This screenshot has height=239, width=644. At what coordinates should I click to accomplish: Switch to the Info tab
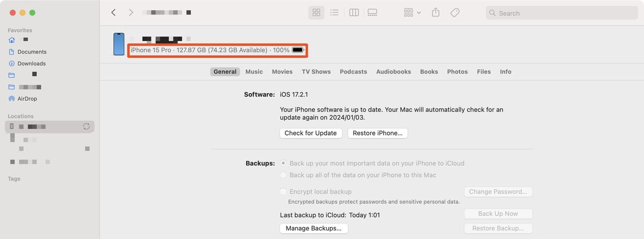pos(506,72)
